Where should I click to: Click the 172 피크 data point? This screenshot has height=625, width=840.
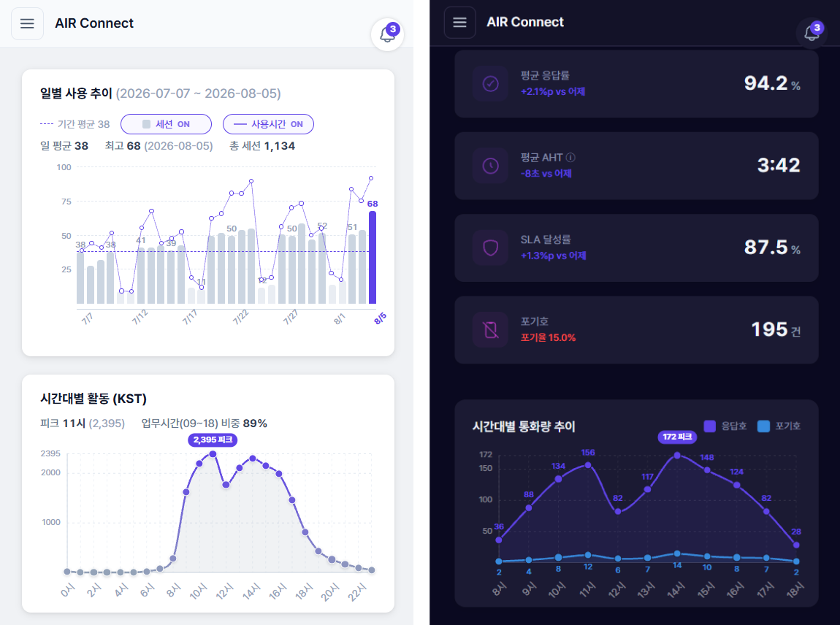tap(677, 455)
